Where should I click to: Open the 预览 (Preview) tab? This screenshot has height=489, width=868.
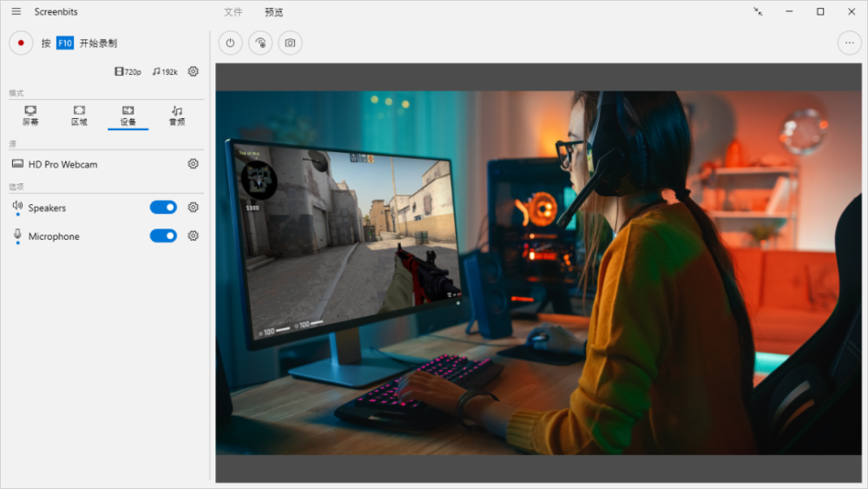(273, 12)
